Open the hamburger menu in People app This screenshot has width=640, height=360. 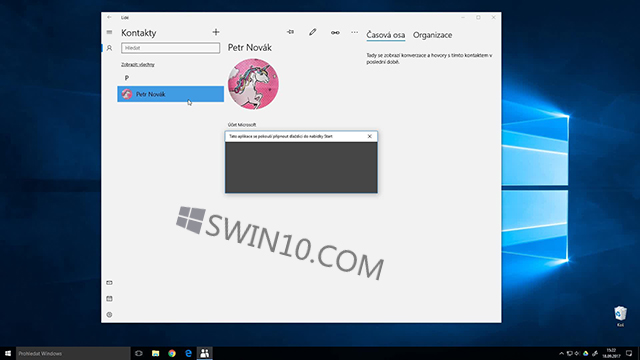pyautogui.click(x=109, y=32)
